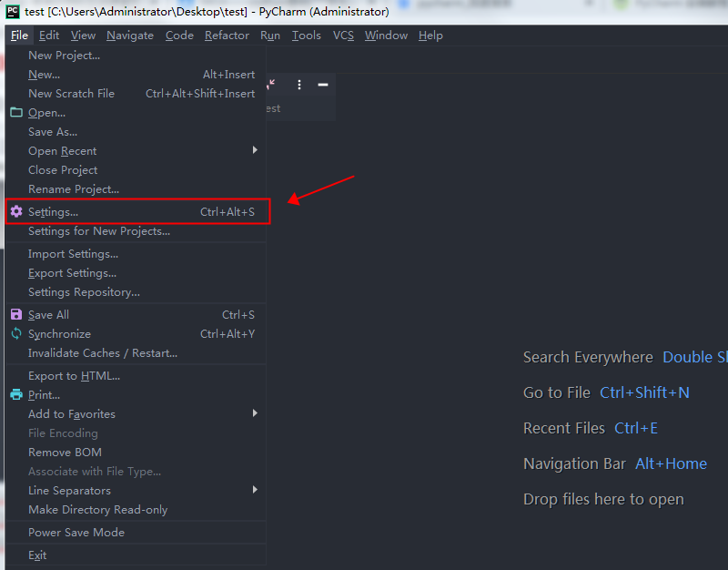Select Save As... menu item

(136, 132)
